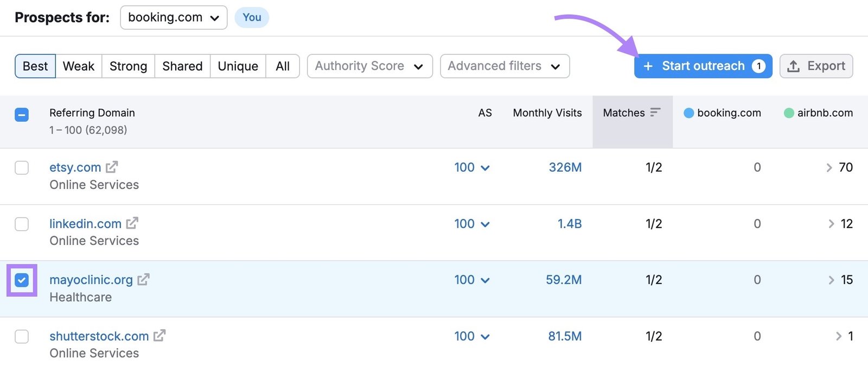Click the Start outreach button
868x371 pixels.
pyautogui.click(x=703, y=66)
